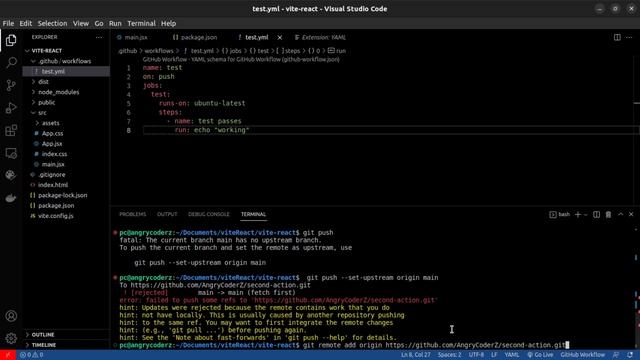Click the remote window indicator in status bar
Image resolution: width=640 pixels, height=360 pixels.
8,355
